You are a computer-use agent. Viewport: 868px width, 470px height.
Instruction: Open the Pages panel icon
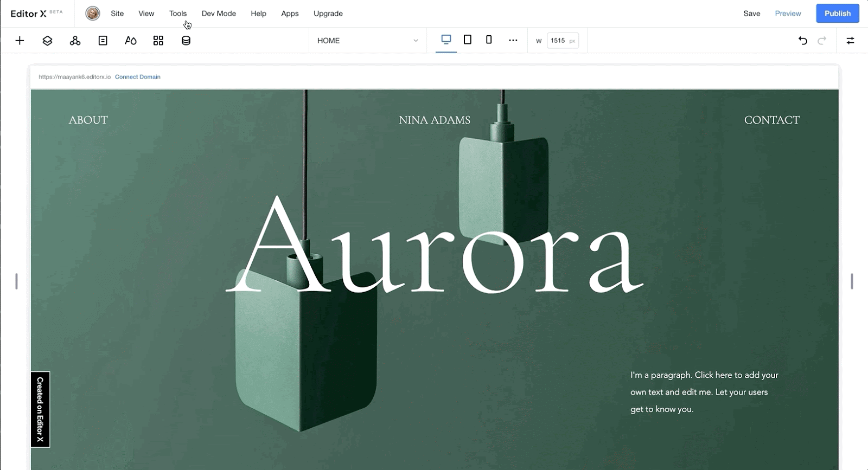pyautogui.click(x=103, y=41)
